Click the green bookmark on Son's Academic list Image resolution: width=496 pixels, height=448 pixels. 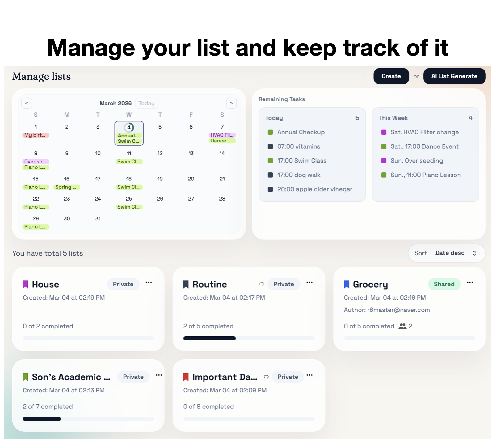[25, 377]
